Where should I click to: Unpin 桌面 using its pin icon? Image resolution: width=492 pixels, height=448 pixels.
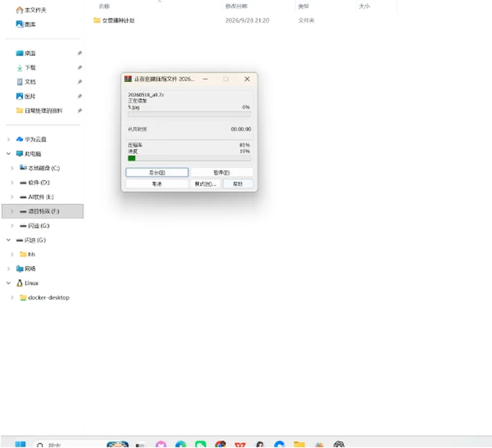tap(80, 53)
